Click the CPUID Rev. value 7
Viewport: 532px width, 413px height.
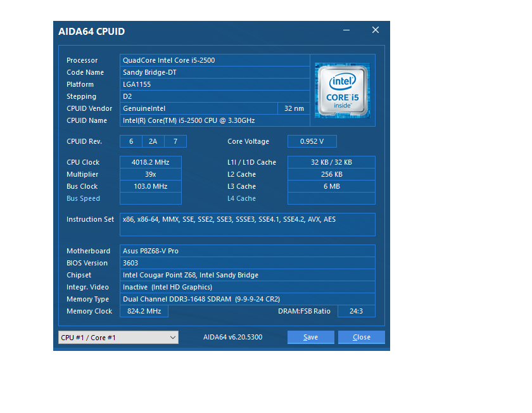pyautogui.click(x=175, y=141)
